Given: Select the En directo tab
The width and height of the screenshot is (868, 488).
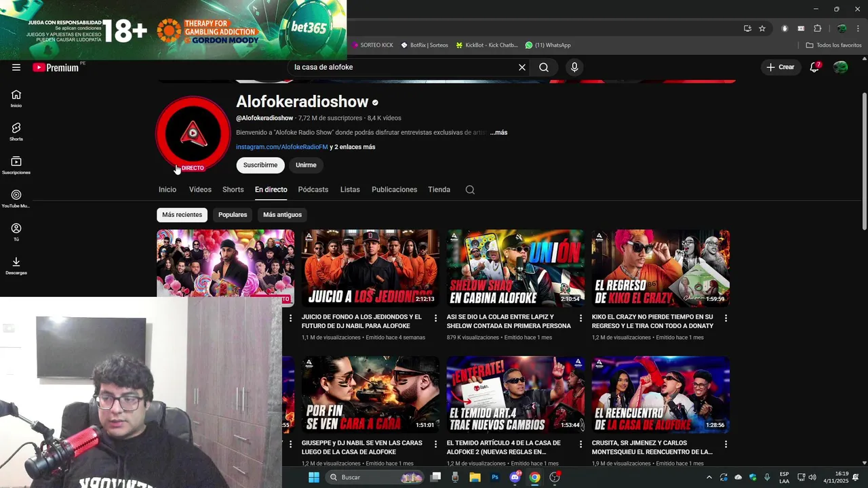Looking at the screenshot, I should click(x=271, y=190).
